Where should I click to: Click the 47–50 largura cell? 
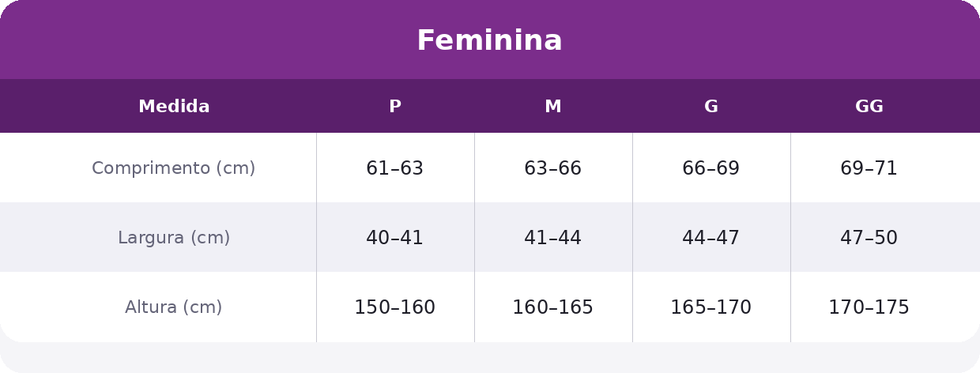click(x=869, y=238)
